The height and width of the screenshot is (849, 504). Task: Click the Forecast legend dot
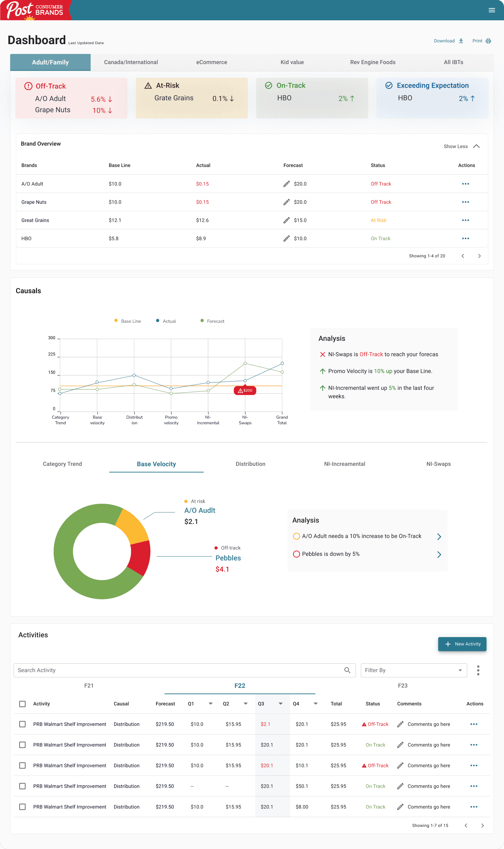pyautogui.click(x=202, y=320)
